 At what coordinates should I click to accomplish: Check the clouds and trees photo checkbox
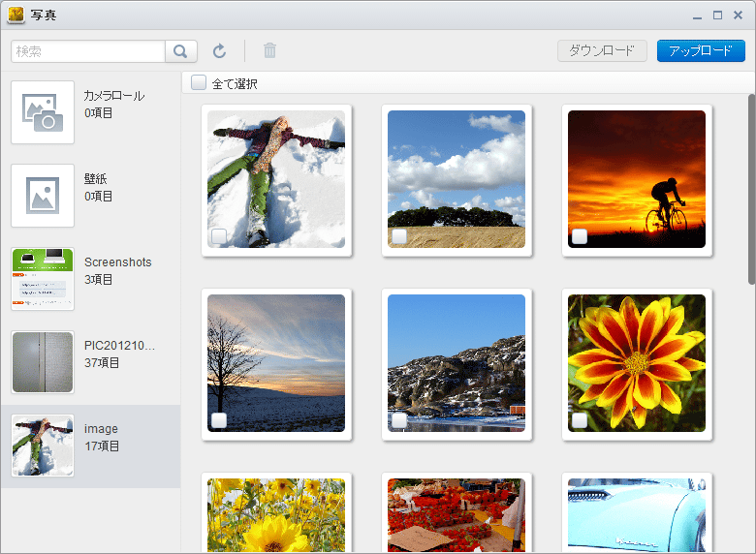click(399, 236)
